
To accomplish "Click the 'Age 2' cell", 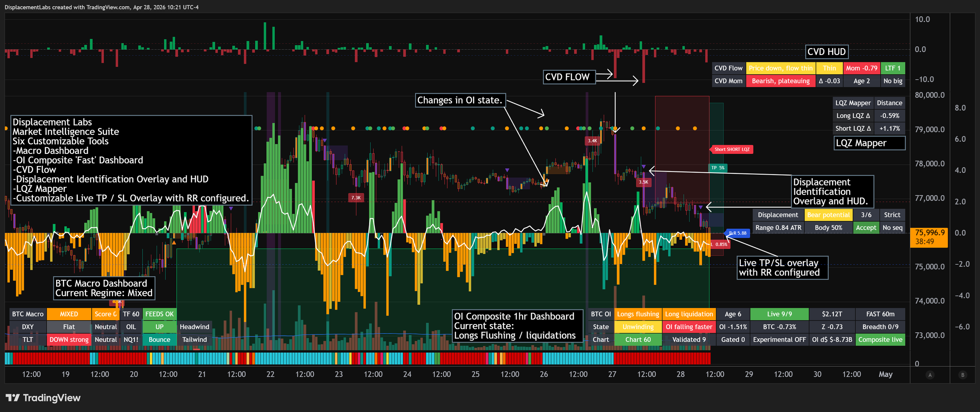I will tap(861, 81).
